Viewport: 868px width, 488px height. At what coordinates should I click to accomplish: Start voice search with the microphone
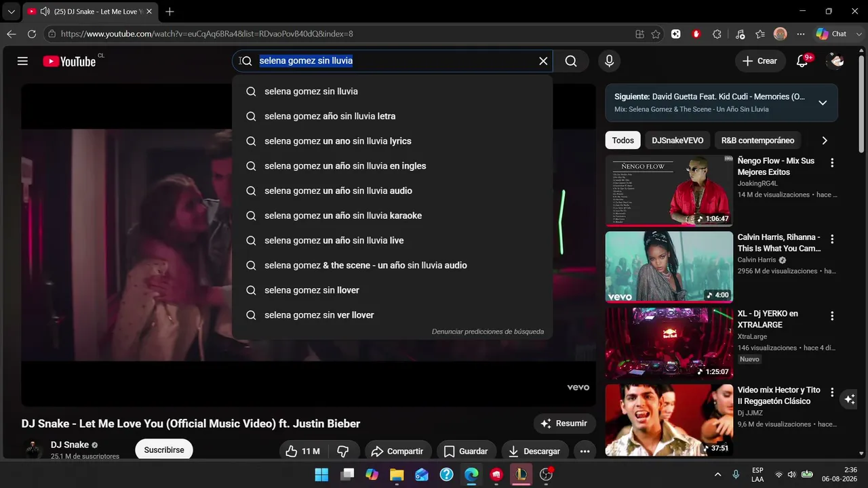point(609,61)
